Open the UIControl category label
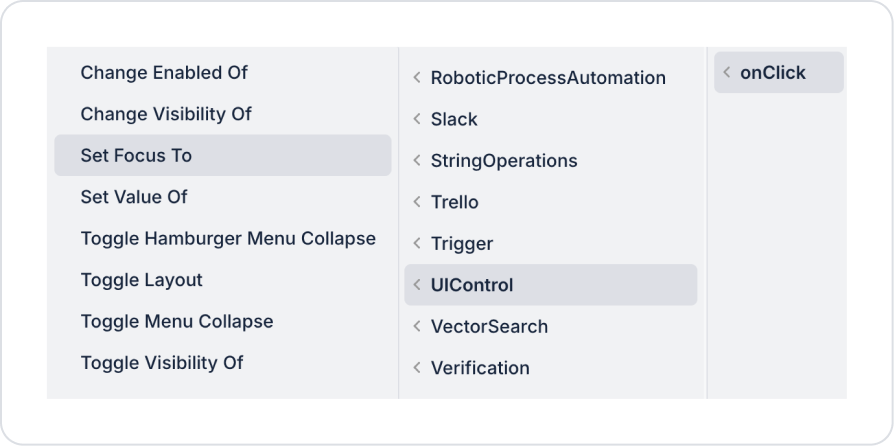Screen dimensions: 894x446 tap(472, 285)
